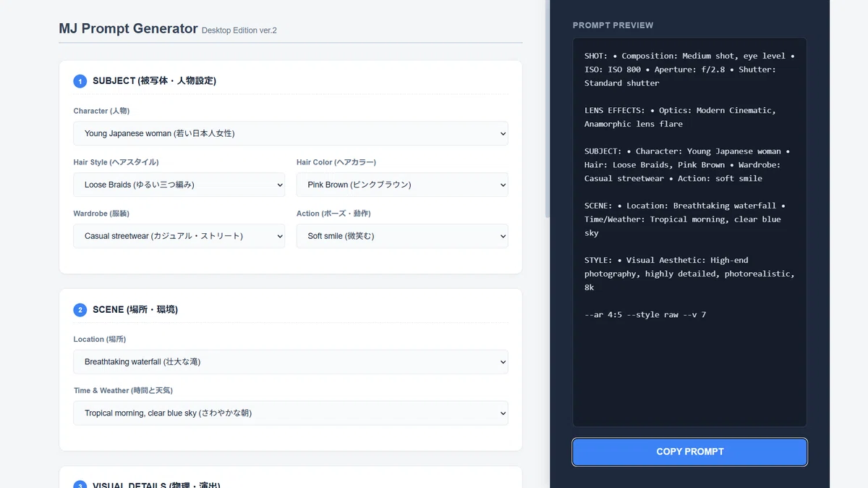
Task: Click the '--ar 4:5 --style raw --v 7' line
Action: tap(645, 315)
